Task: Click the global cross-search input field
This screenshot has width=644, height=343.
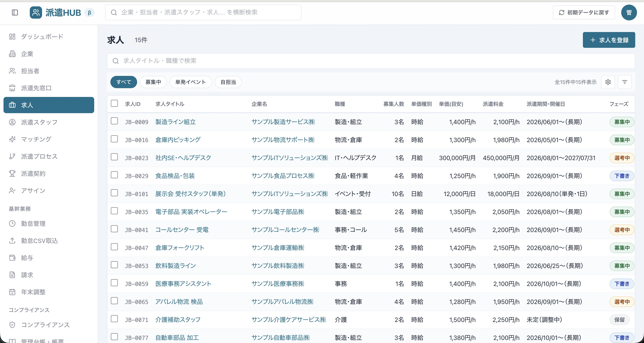Action: pos(203,12)
